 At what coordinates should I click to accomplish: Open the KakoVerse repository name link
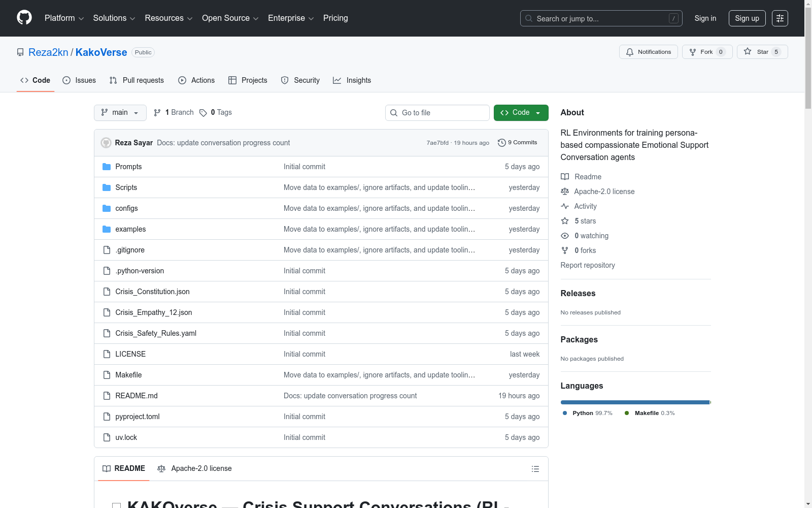[x=101, y=52]
